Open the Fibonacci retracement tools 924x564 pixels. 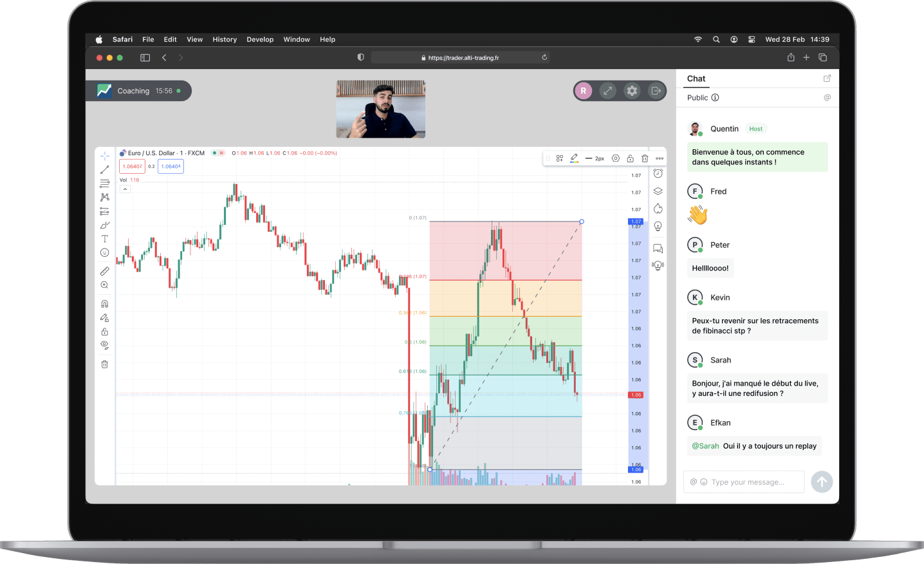(104, 183)
